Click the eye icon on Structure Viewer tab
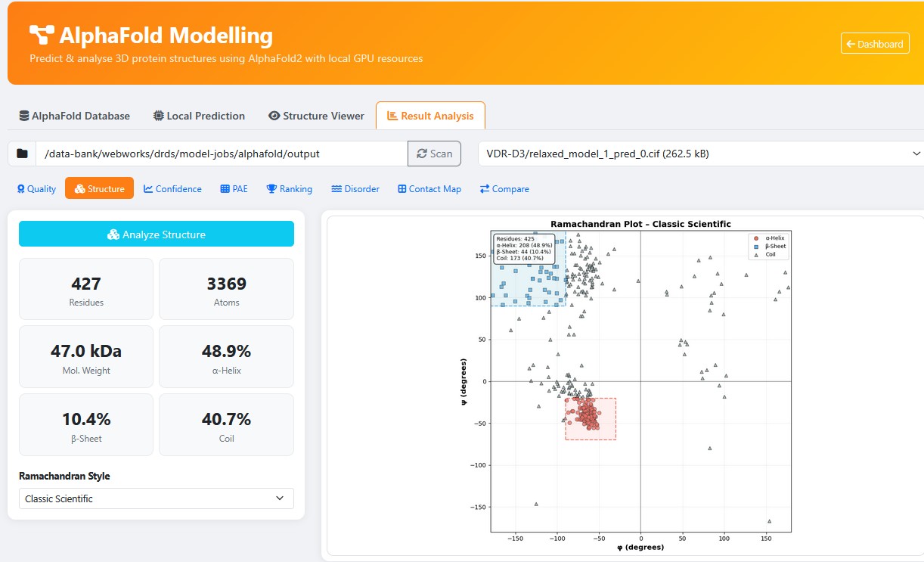This screenshot has height=562, width=924. pos(274,116)
